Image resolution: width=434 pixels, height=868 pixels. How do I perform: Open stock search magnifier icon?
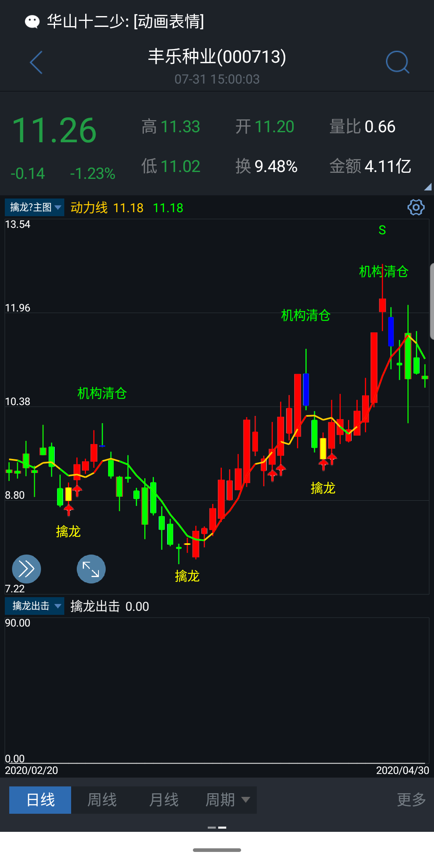(x=397, y=62)
